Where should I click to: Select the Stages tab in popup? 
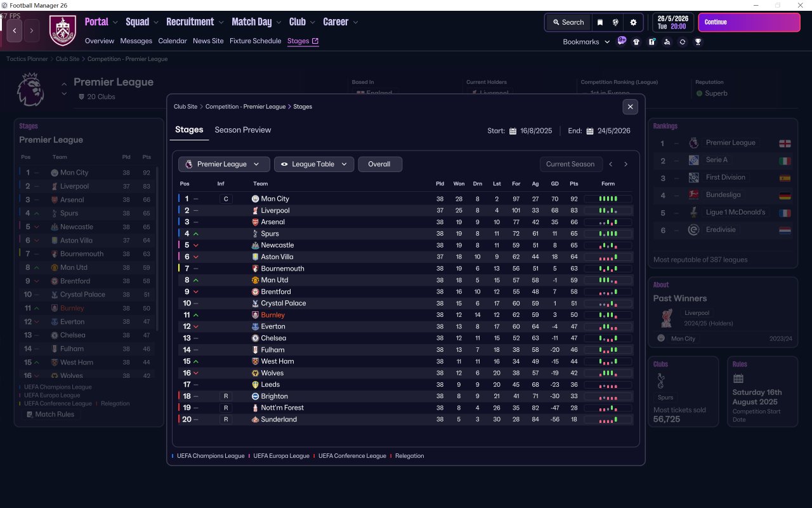pyautogui.click(x=189, y=130)
